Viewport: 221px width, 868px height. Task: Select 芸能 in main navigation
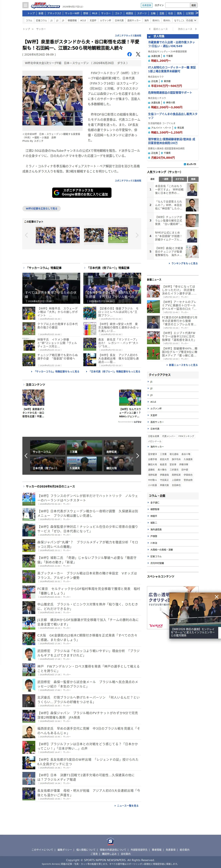pos(162,13)
